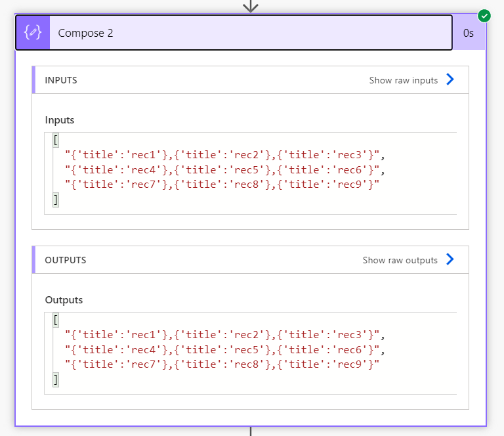This screenshot has height=436, width=504.
Task: Click the closing bracket in Outputs code box
Action: click(56, 380)
